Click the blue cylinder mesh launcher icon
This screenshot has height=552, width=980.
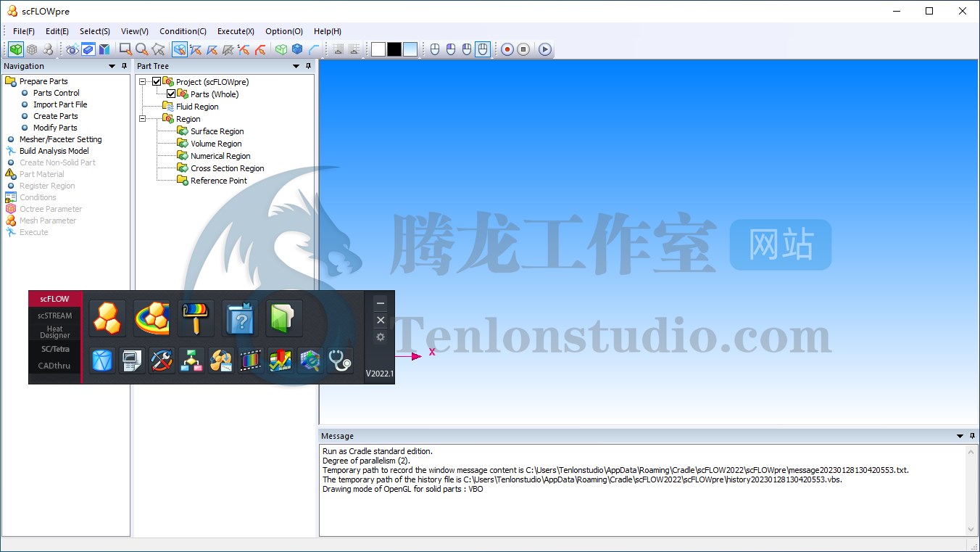tap(103, 361)
